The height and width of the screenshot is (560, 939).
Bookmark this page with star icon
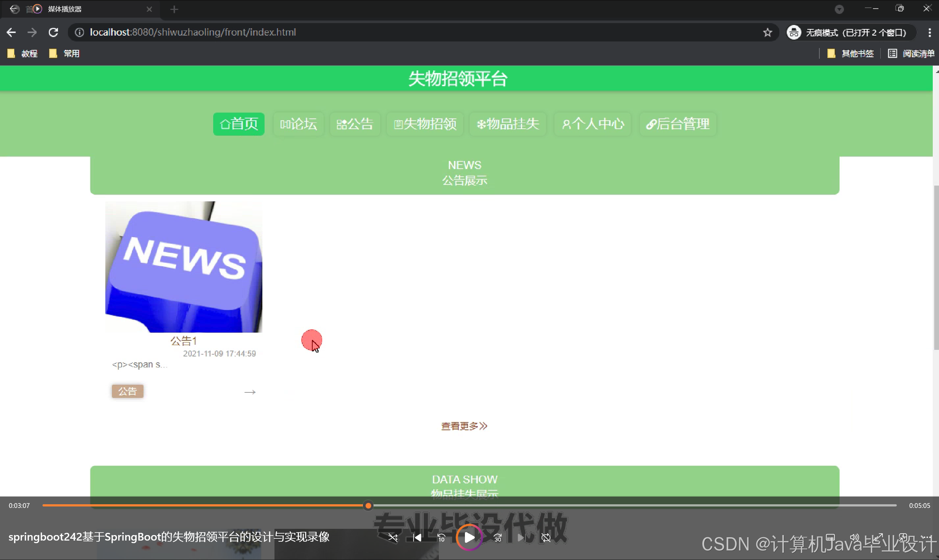[x=767, y=32]
